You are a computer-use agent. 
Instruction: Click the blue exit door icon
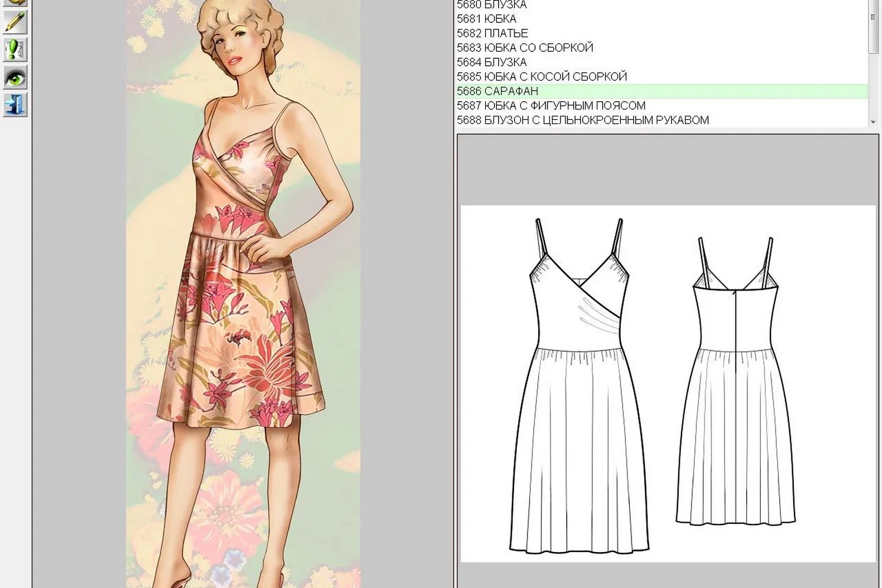coord(15,105)
